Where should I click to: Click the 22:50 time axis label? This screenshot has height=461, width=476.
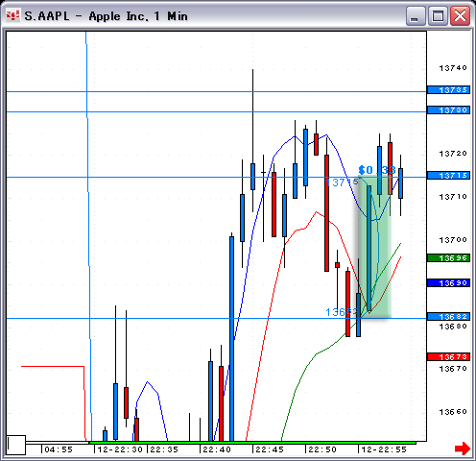(322, 449)
